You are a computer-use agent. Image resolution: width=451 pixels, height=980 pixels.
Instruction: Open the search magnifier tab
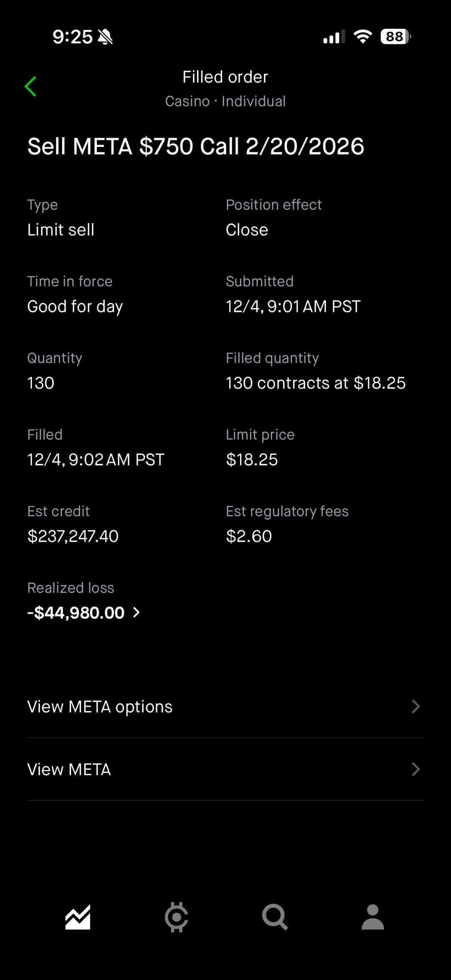274,917
